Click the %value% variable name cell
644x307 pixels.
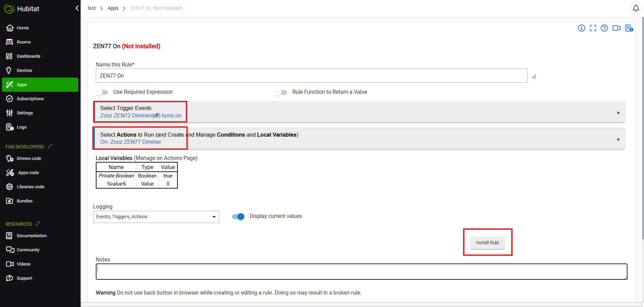tap(116, 184)
